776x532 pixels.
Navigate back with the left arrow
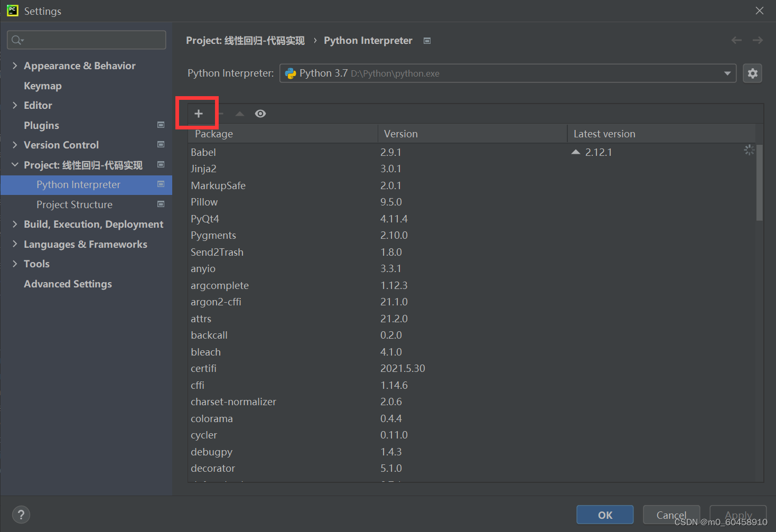[736, 40]
